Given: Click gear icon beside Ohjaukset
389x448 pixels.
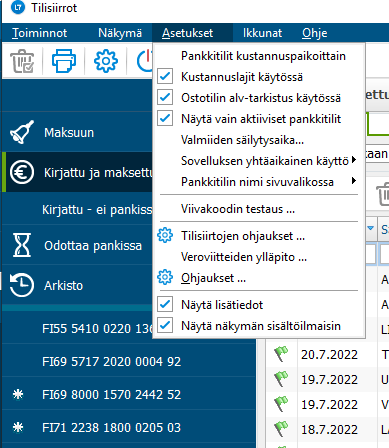Looking at the screenshot, I should pyautogui.click(x=165, y=277).
